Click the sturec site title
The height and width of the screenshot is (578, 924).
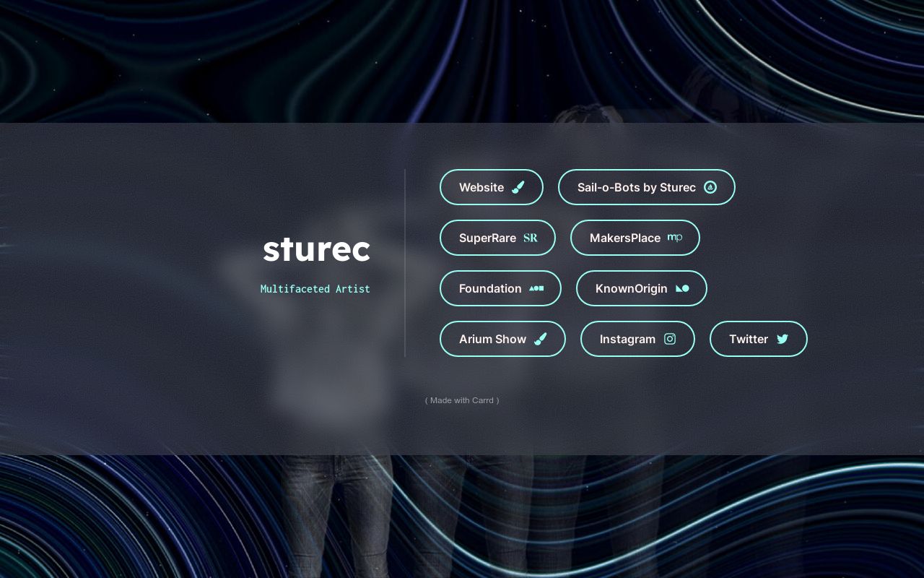point(317,249)
